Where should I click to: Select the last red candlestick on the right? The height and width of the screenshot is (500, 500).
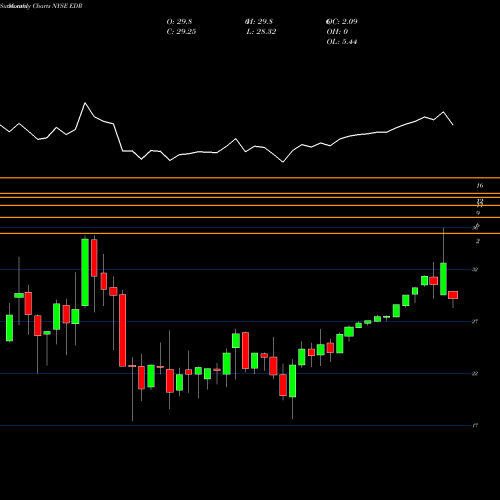click(x=453, y=295)
